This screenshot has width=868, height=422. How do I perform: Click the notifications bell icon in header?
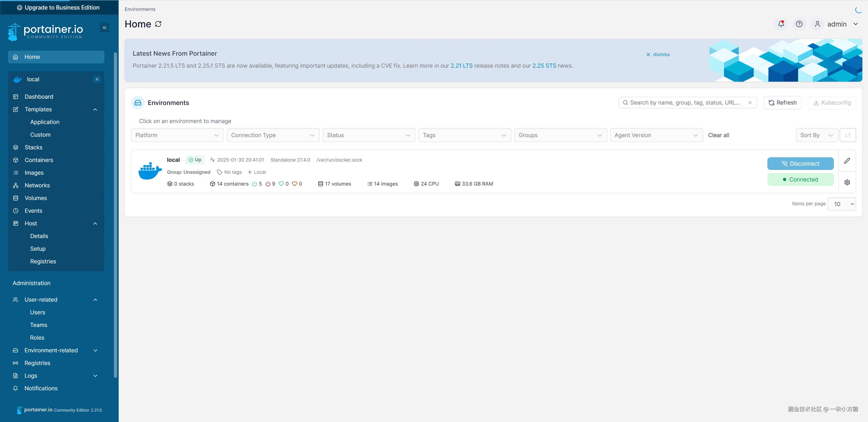tap(781, 24)
